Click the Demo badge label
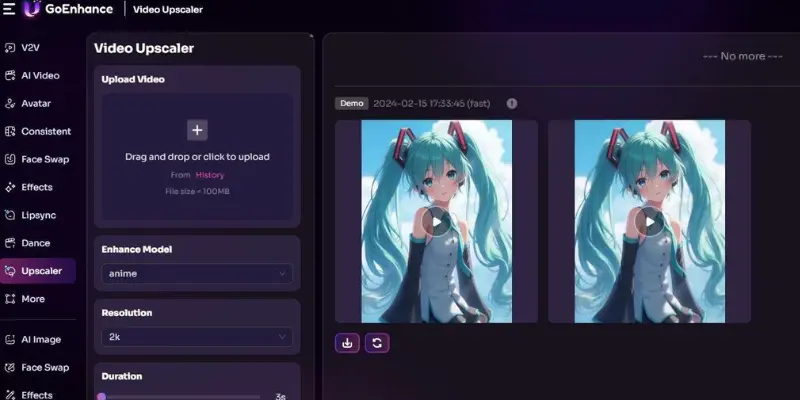 (x=352, y=103)
